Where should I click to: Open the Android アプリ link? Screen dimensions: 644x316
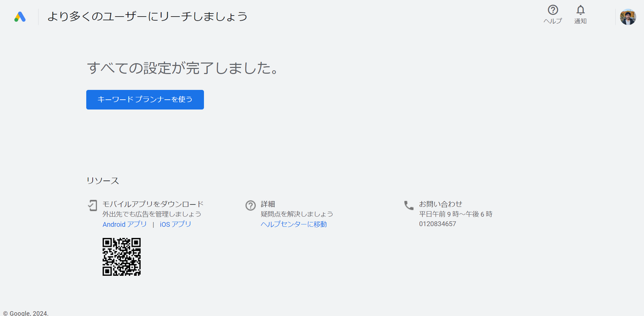pos(125,224)
